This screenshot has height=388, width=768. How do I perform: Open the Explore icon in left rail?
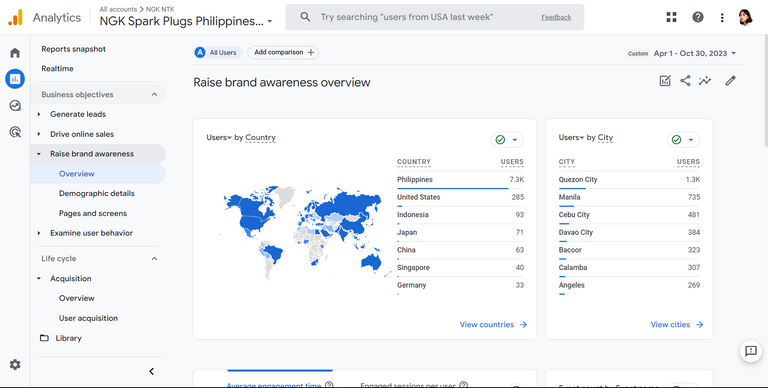pyautogui.click(x=15, y=105)
